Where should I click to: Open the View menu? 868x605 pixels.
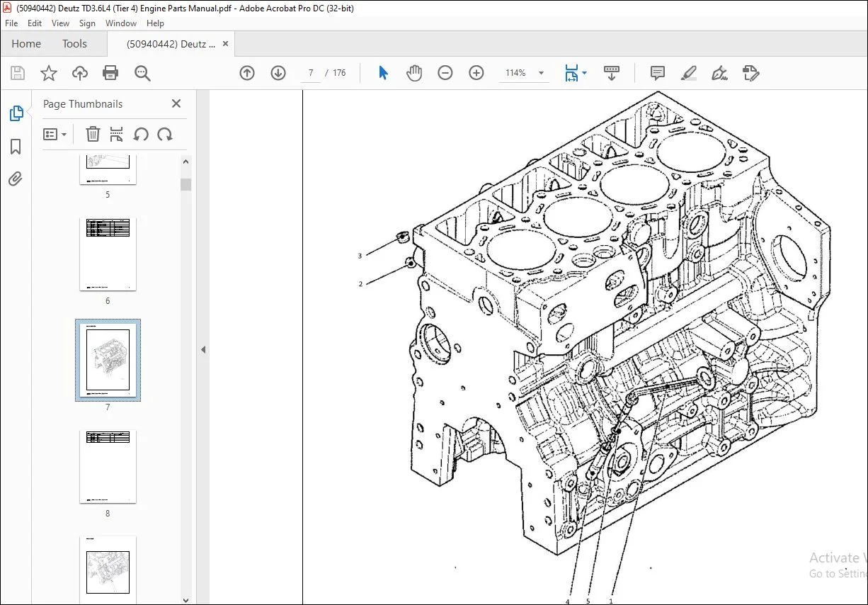[61, 23]
